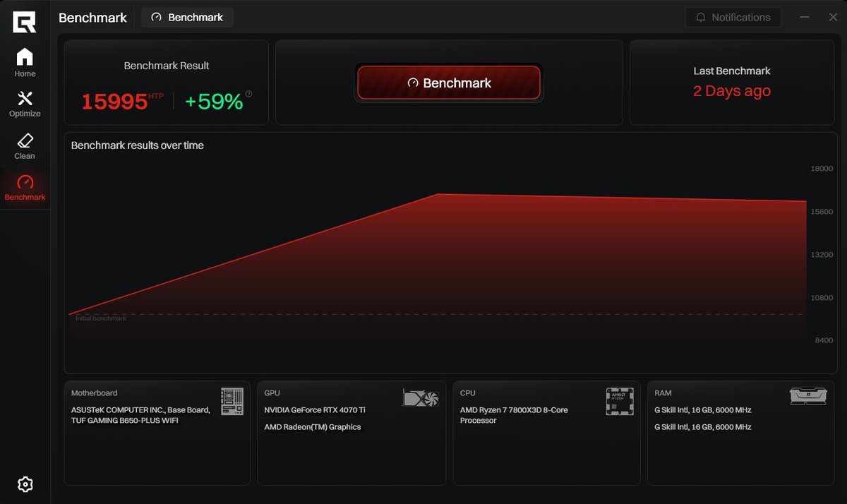Open the Notifications panel
The height and width of the screenshot is (504, 847).
tap(733, 18)
